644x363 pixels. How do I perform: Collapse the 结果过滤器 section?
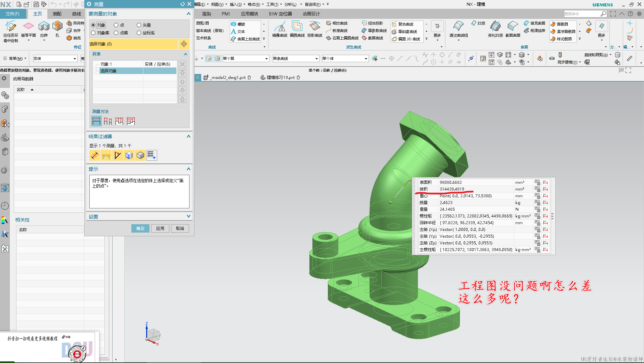coord(188,136)
